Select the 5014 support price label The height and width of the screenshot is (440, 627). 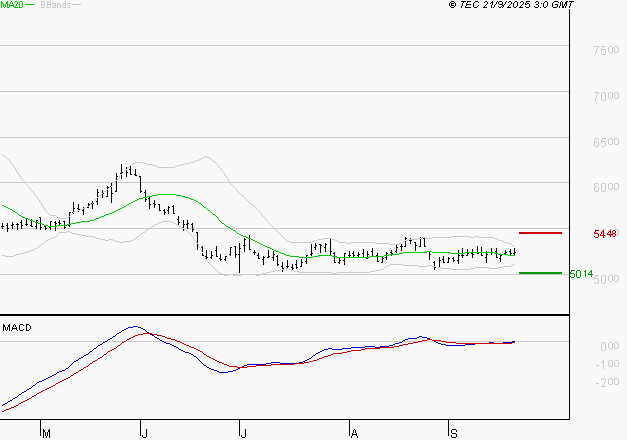click(581, 274)
